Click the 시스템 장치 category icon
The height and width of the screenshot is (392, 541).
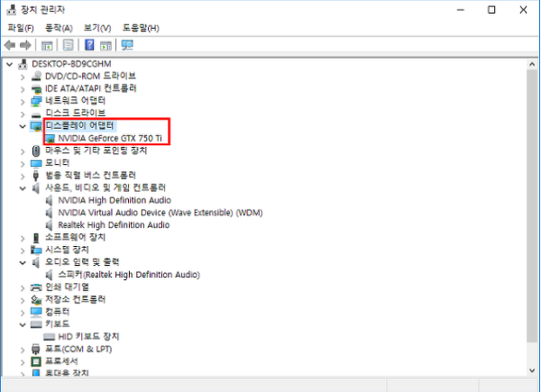(36, 250)
